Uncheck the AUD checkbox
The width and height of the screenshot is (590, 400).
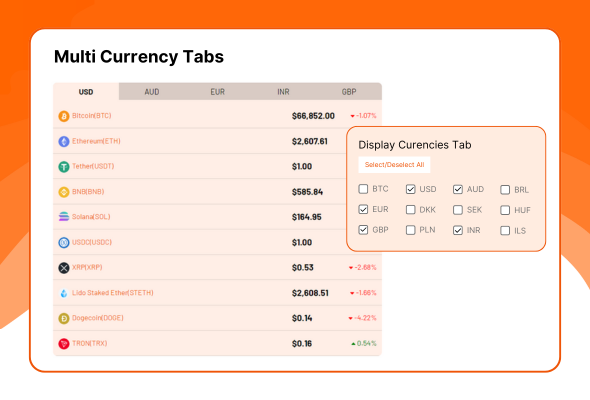458,189
